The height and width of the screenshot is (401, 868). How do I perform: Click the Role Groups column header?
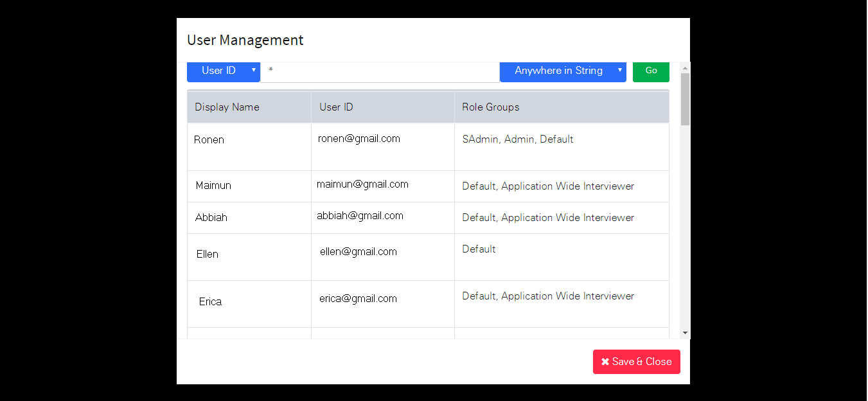pos(491,107)
